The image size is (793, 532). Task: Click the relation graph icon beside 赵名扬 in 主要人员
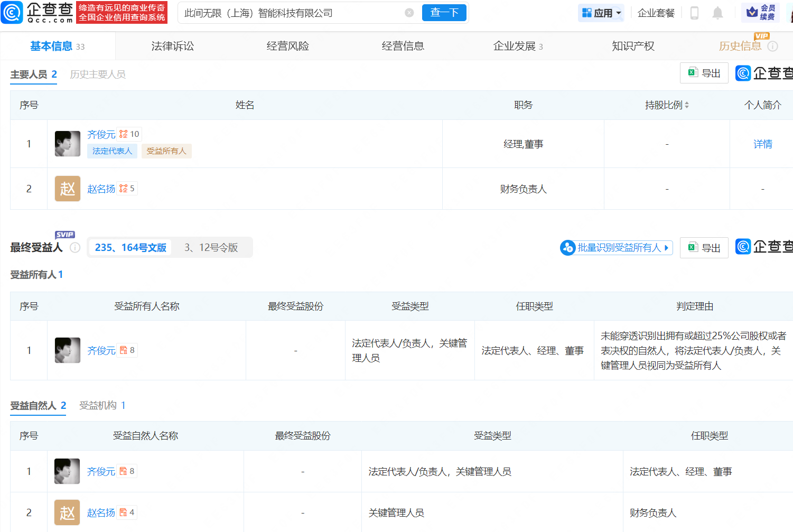(124, 189)
